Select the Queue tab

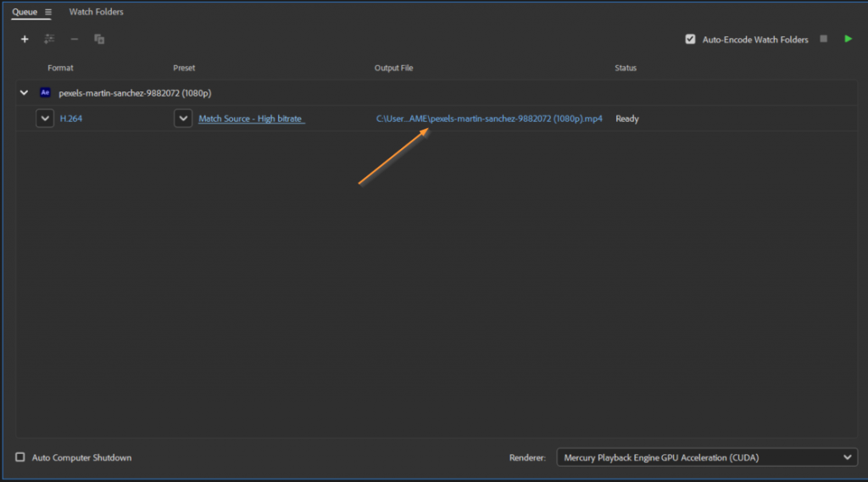click(25, 12)
